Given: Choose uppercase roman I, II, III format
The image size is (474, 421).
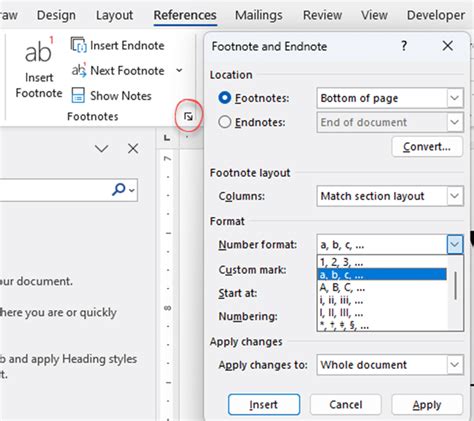Looking at the screenshot, I should tap(382, 313).
